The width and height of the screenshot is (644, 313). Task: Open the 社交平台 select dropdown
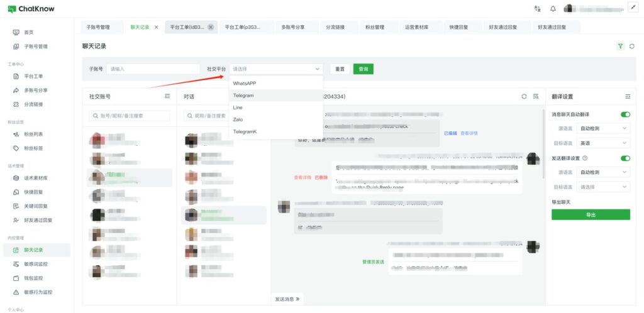(276, 69)
